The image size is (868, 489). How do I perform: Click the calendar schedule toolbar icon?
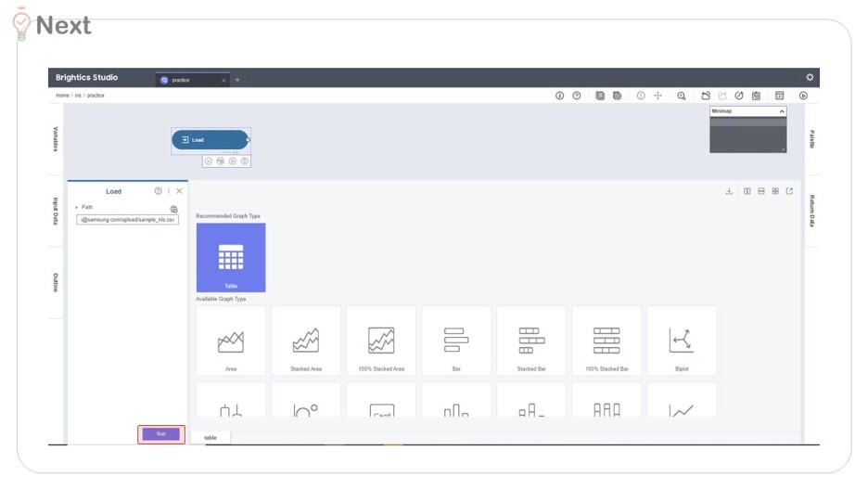[x=779, y=96]
